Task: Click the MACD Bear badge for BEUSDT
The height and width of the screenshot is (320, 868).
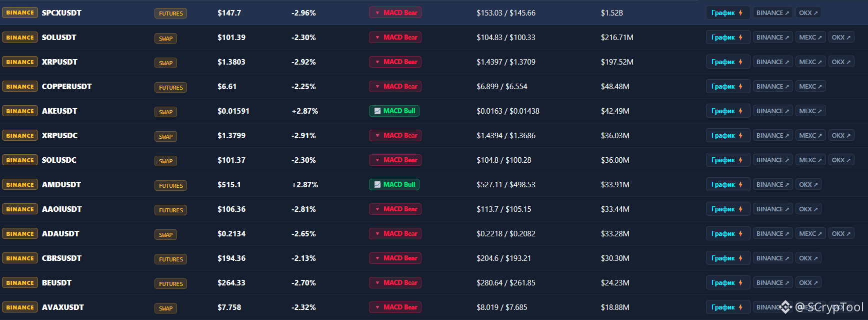Action: tap(395, 282)
